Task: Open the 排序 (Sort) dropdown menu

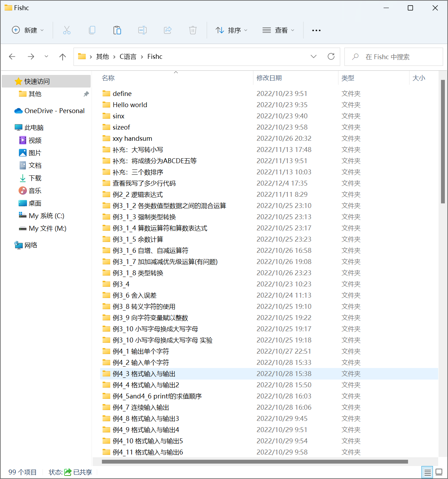Action: (232, 30)
